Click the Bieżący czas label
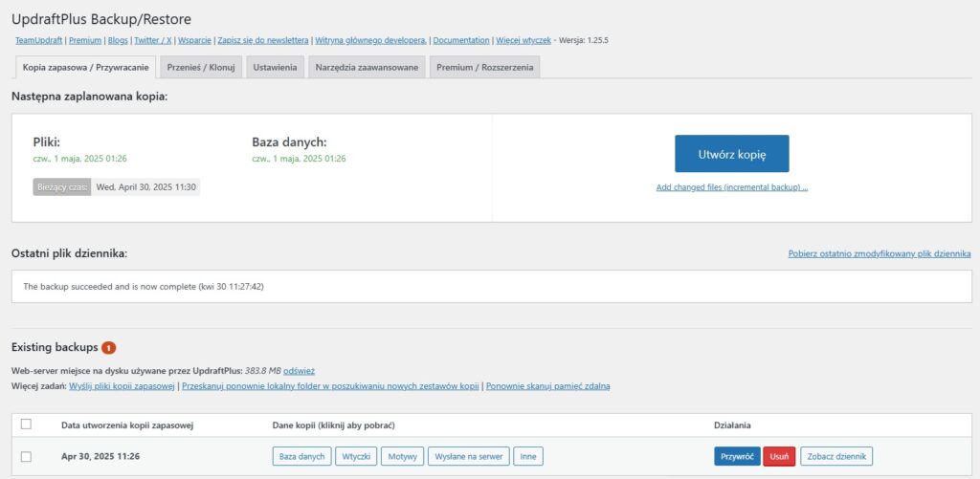 (x=62, y=187)
